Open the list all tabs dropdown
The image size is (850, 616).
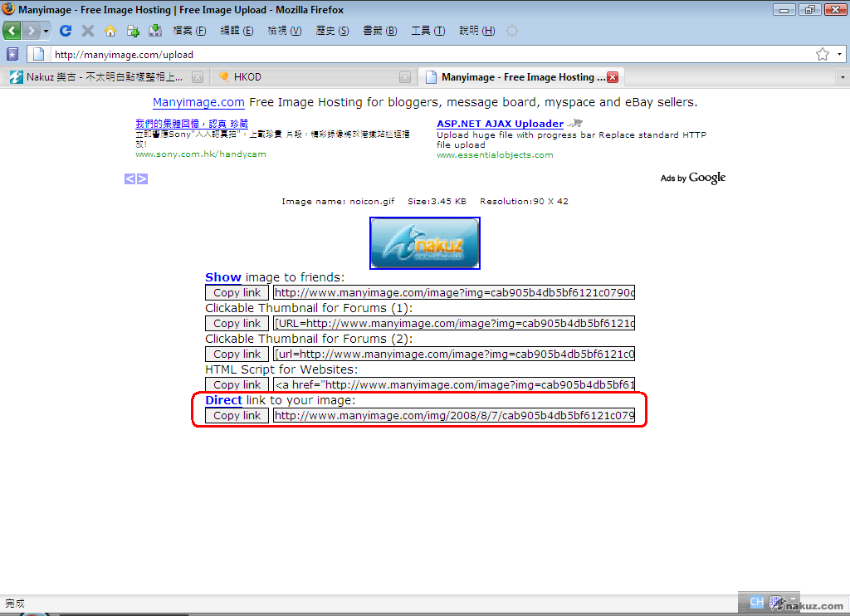pos(843,77)
